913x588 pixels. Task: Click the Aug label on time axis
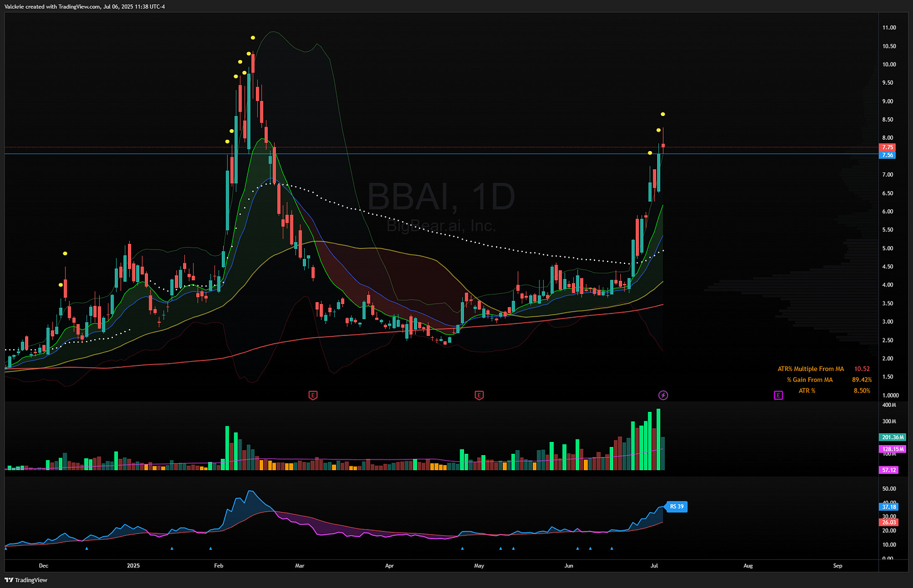pos(748,565)
